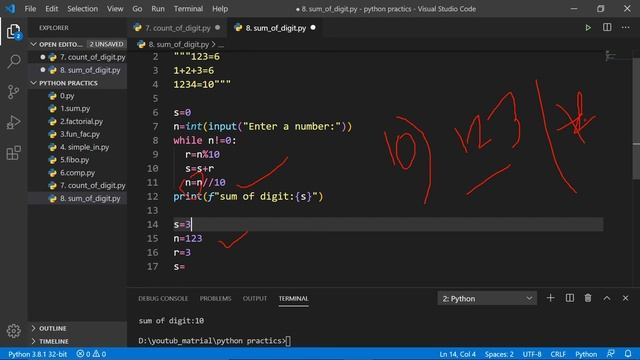Switch to Output panel tab
Viewport: 640px width, 360px height.
[x=255, y=298]
